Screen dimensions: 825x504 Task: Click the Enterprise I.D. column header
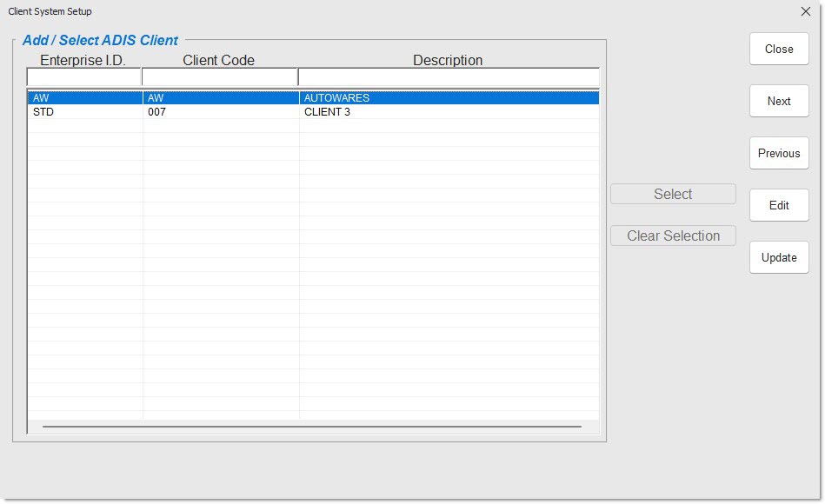coord(83,60)
